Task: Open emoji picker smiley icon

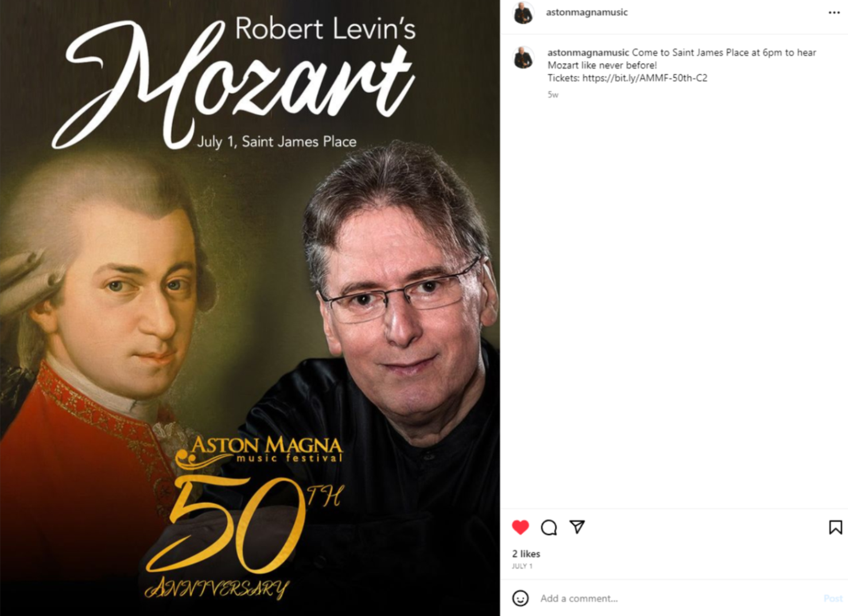Action: point(520,598)
